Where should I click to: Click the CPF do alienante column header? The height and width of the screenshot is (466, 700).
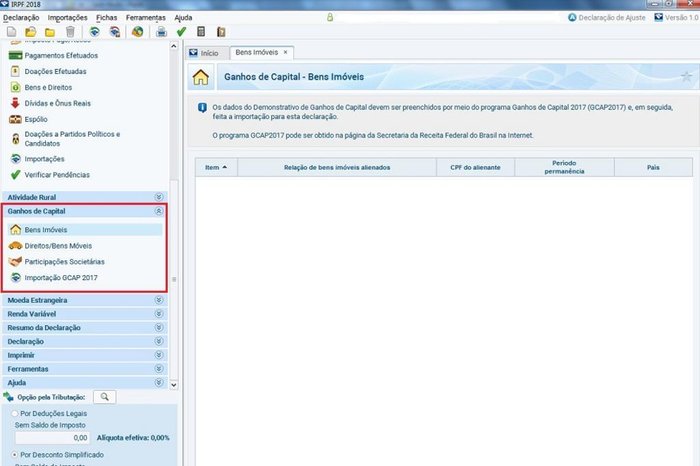point(475,167)
